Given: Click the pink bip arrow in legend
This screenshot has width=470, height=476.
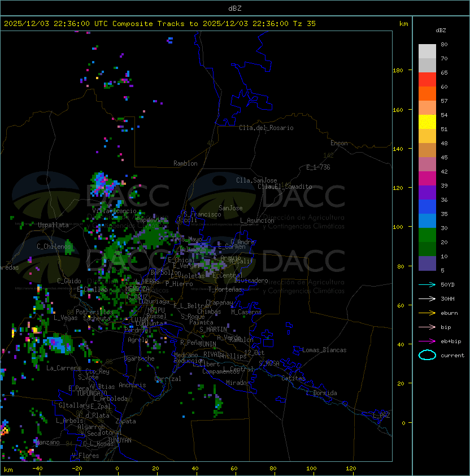Looking at the screenshot, I should [x=427, y=327].
